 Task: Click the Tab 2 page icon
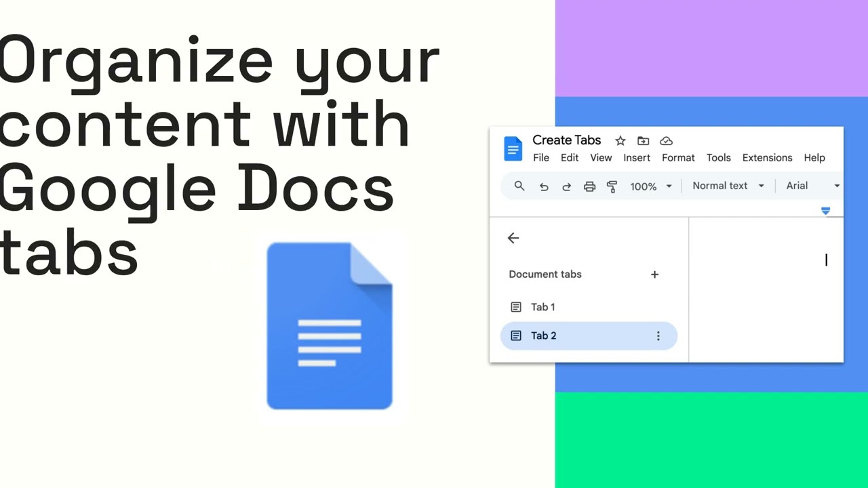(x=516, y=335)
